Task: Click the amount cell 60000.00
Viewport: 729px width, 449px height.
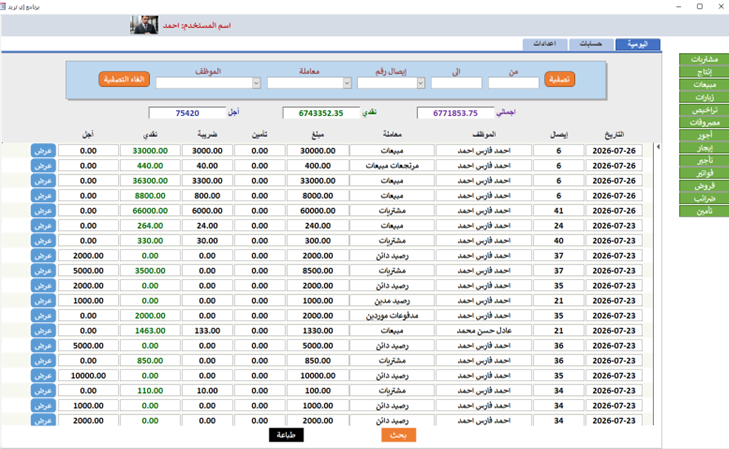Action: tap(318, 211)
